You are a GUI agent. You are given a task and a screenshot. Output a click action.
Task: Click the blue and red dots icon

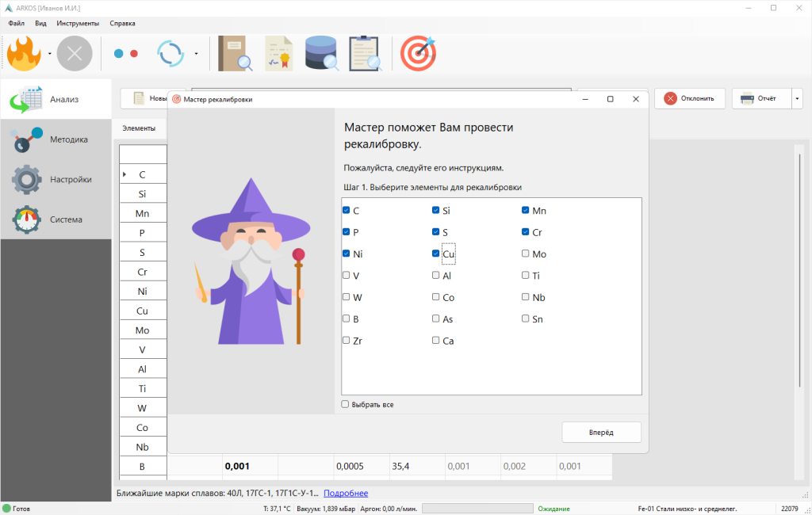click(126, 54)
